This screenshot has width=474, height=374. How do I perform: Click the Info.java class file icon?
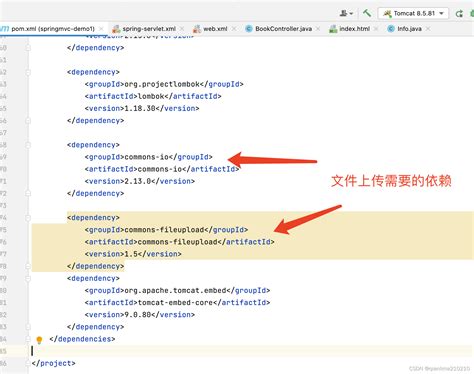point(391,29)
